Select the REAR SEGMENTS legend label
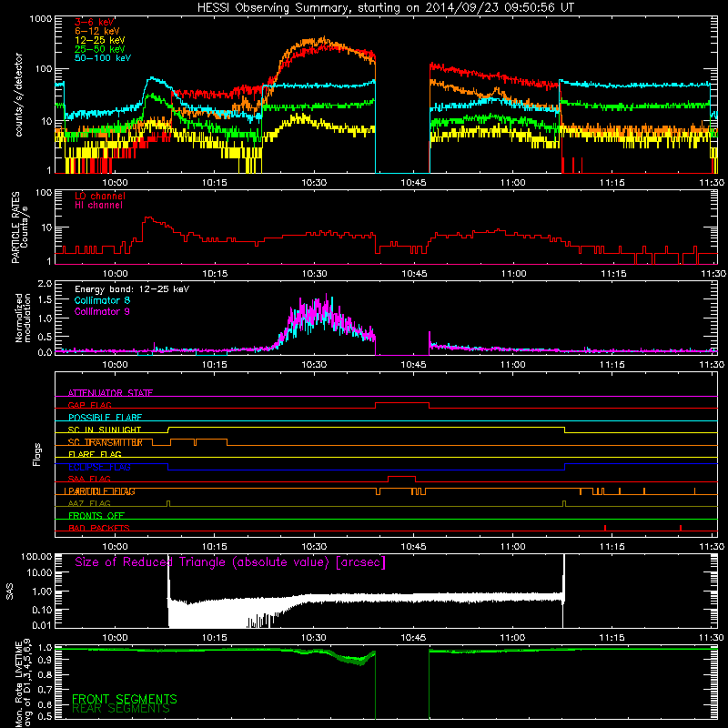This screenshot has height=728, width=728. click(121, 709)
